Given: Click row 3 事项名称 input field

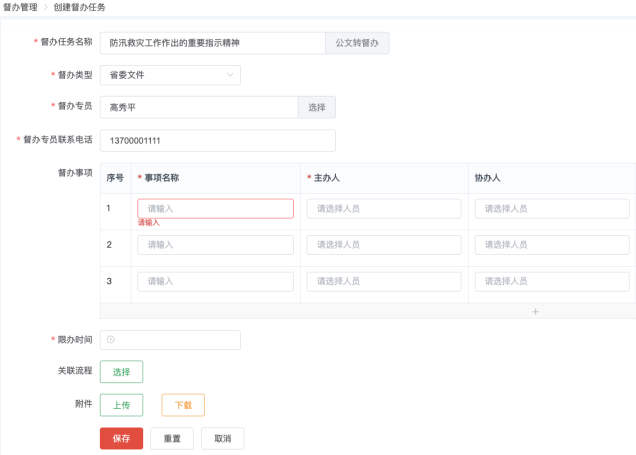Looking at the screenshot, I should [x=215, y=281].
